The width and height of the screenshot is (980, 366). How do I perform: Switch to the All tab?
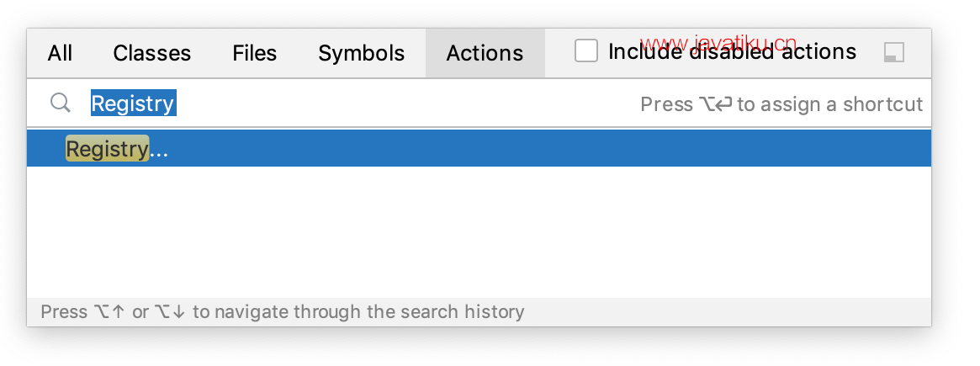click(x=60, y=53)
